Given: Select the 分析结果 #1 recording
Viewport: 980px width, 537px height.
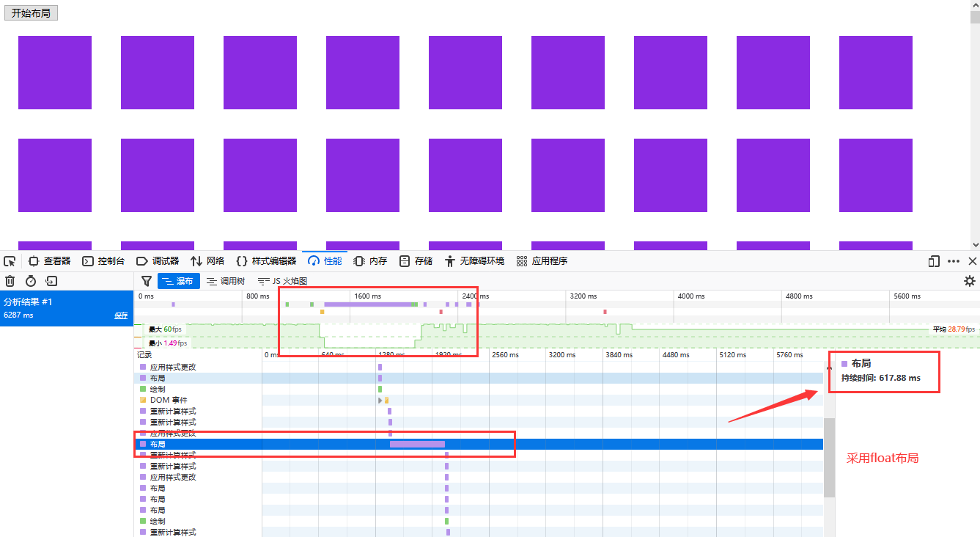Looking at the screenshot, I should point(66,308).
